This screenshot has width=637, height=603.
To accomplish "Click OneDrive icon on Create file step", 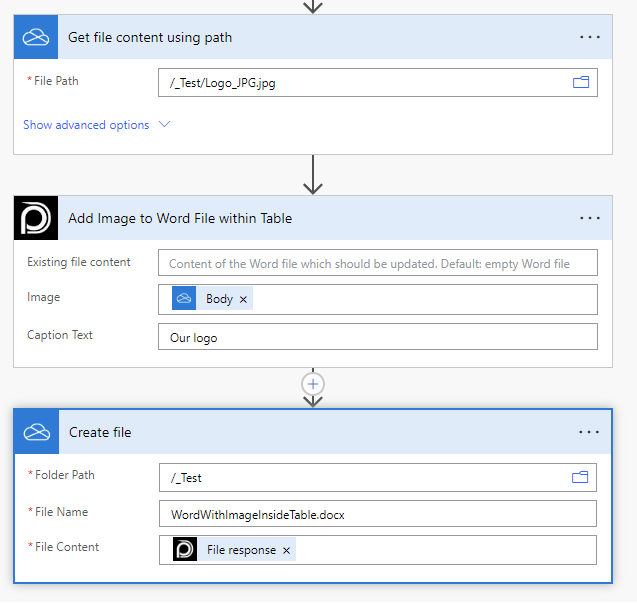I will point(38,432).
